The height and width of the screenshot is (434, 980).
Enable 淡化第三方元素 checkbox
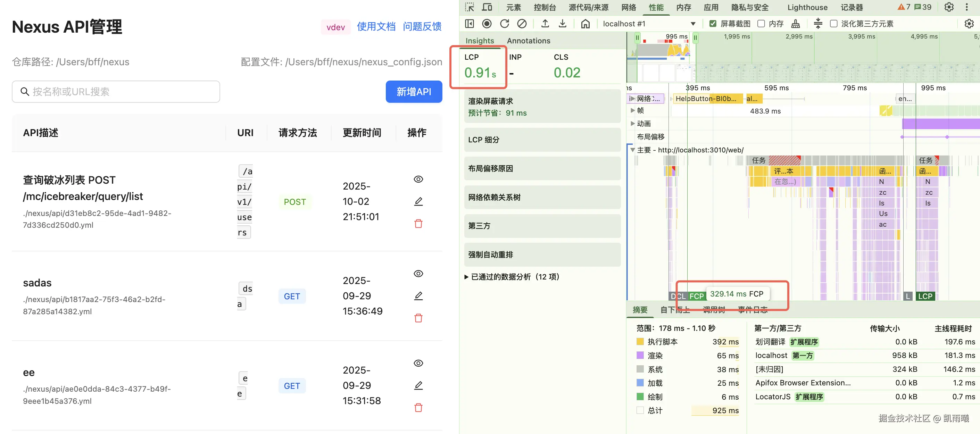click(833, 24)
